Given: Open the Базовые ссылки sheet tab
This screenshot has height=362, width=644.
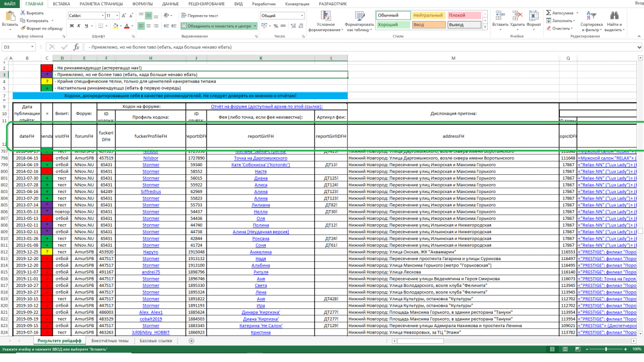Looking at the screenshot, I should click(x=156, y=341).
